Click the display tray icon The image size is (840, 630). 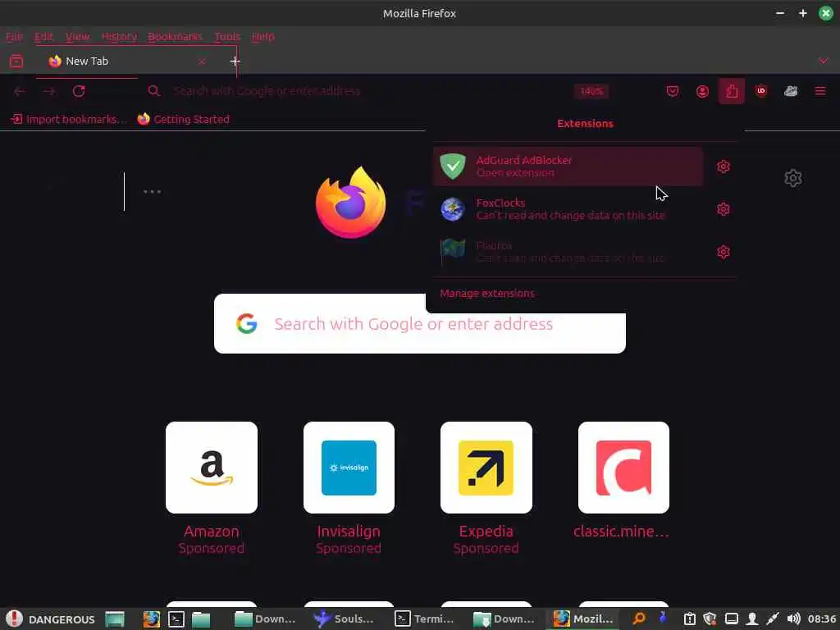coord(731,619)
